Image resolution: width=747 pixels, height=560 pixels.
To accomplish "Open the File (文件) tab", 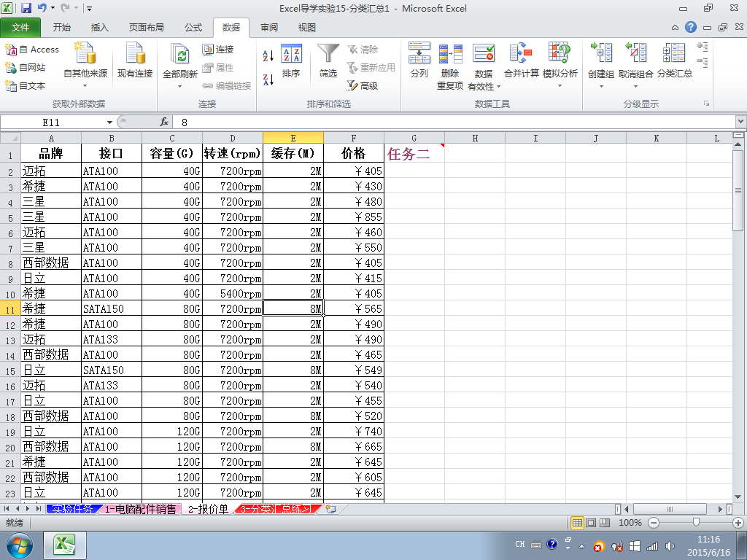I will tap(20, 28).
